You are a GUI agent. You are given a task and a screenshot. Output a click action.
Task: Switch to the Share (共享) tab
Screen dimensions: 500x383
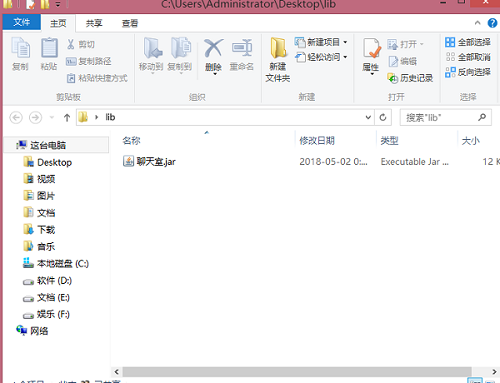point(94,23)
